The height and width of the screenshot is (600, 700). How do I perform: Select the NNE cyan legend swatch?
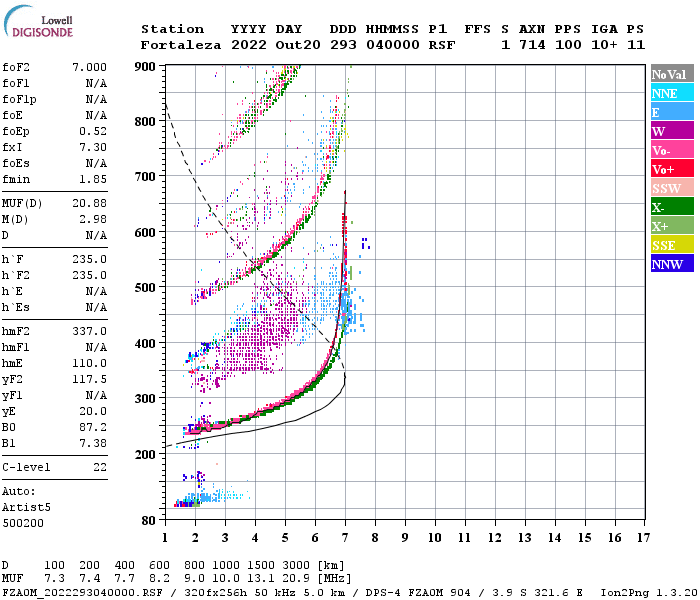[672, 93]
